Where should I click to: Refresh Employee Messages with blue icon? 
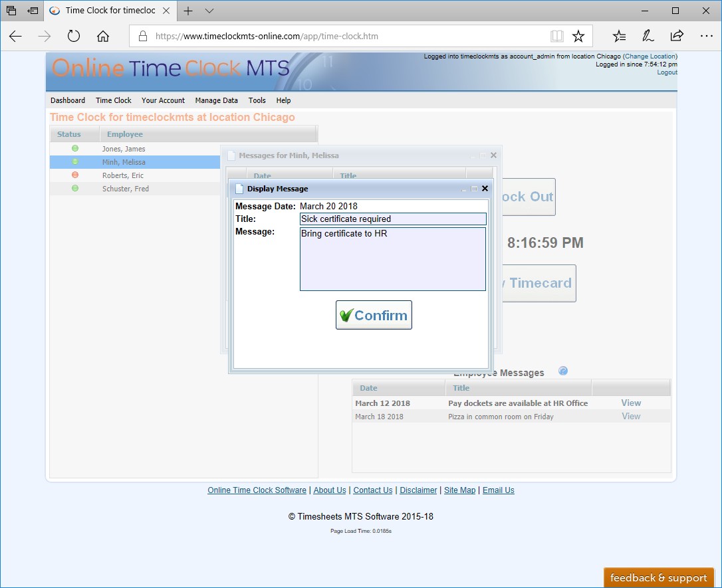tap(563, 371)
